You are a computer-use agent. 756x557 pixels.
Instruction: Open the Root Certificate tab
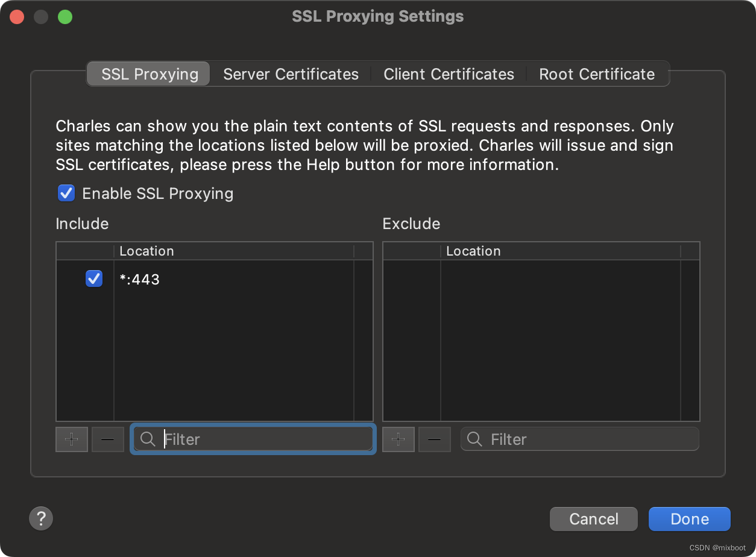(597, 74)
